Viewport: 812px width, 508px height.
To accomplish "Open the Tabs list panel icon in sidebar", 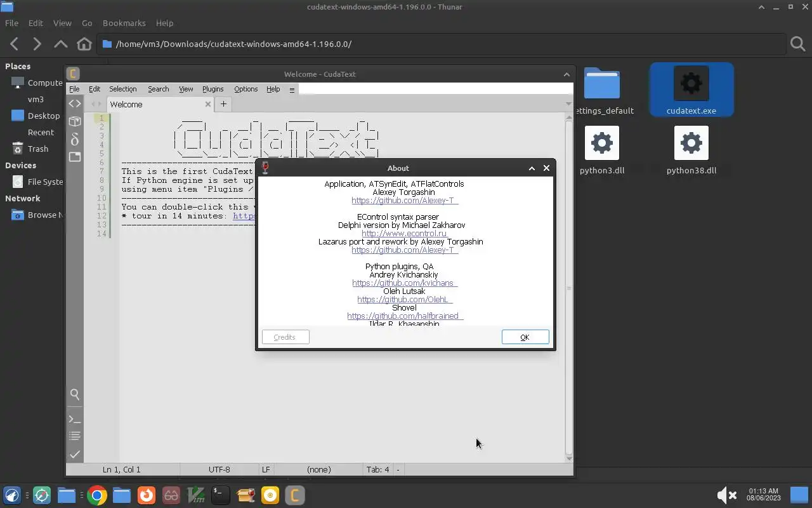I will pos(75,157).
